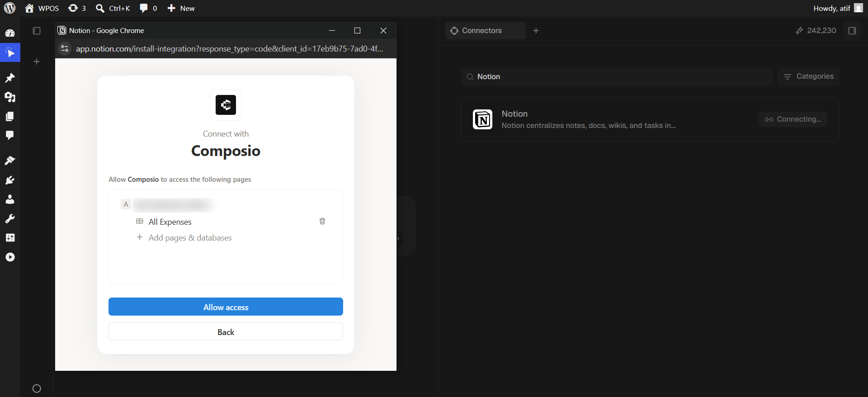Viewport: 868px width, 397px height.
Task: Click the Notion description text
Action: click(x=588, y=126)
